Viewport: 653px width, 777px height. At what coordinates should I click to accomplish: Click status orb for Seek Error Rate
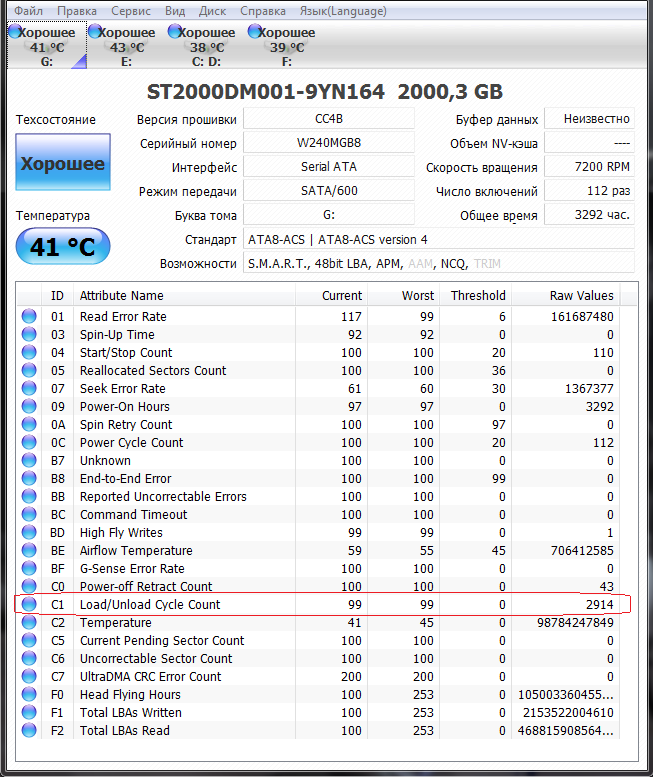29,388
